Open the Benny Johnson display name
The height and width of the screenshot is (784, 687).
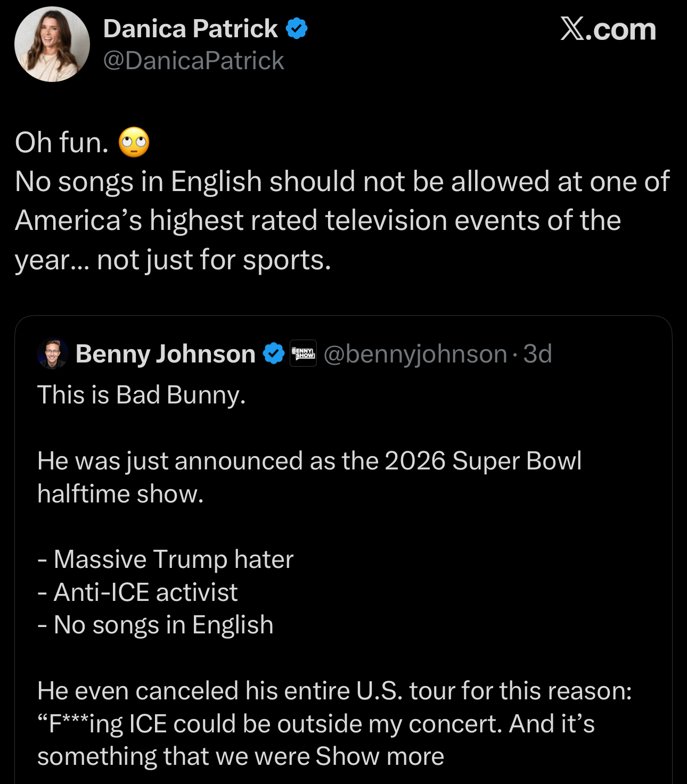(165, 354)
